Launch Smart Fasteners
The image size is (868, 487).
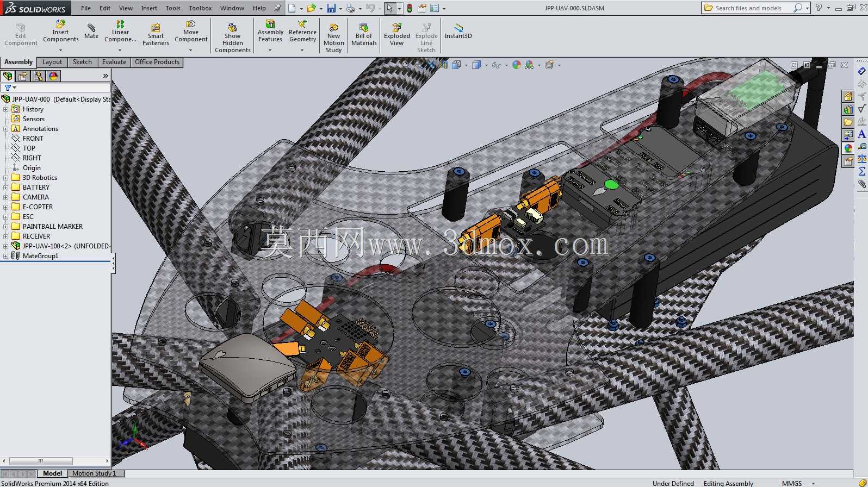(156, 35)
